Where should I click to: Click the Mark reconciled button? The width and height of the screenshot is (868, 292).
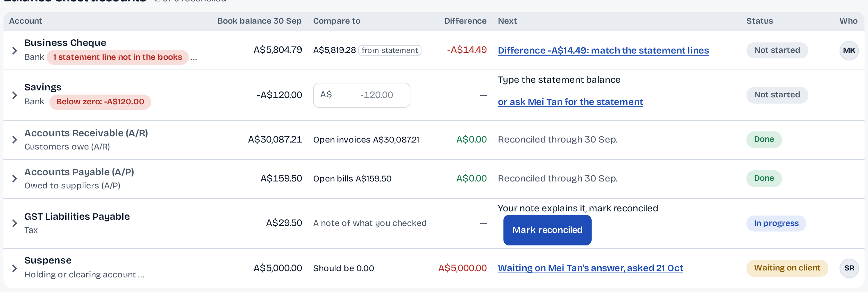[548, 230]
